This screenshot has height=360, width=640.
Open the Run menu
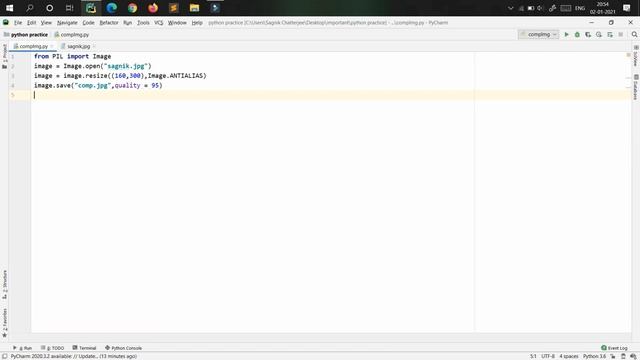(127, 23)
